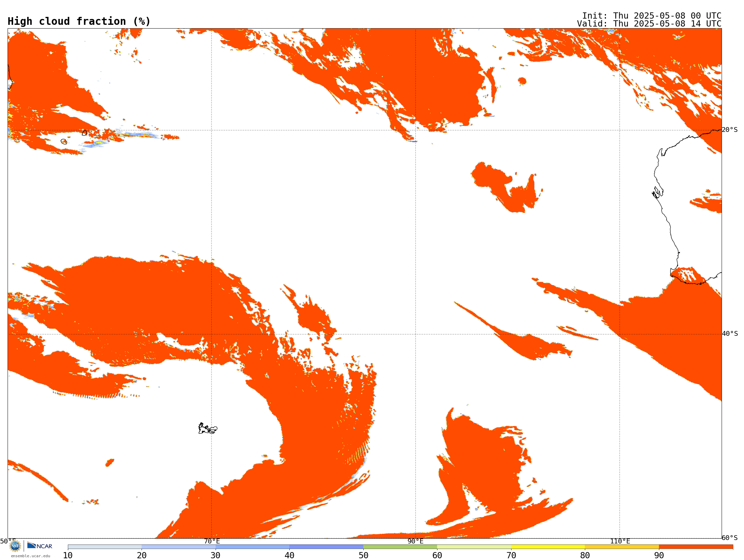Click the colorbar tick label 70
The height and width of the screenshot is (560, 744).
[511, 556]
